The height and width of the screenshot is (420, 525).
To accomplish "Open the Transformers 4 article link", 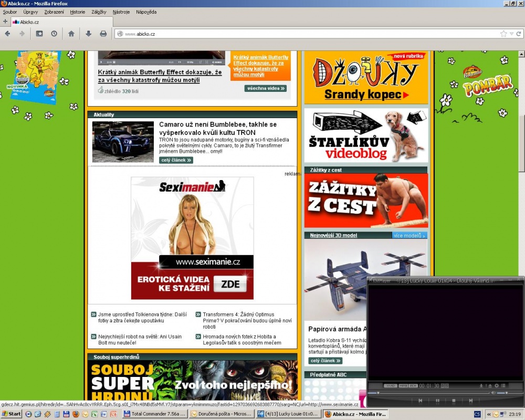I will (247, 321).
